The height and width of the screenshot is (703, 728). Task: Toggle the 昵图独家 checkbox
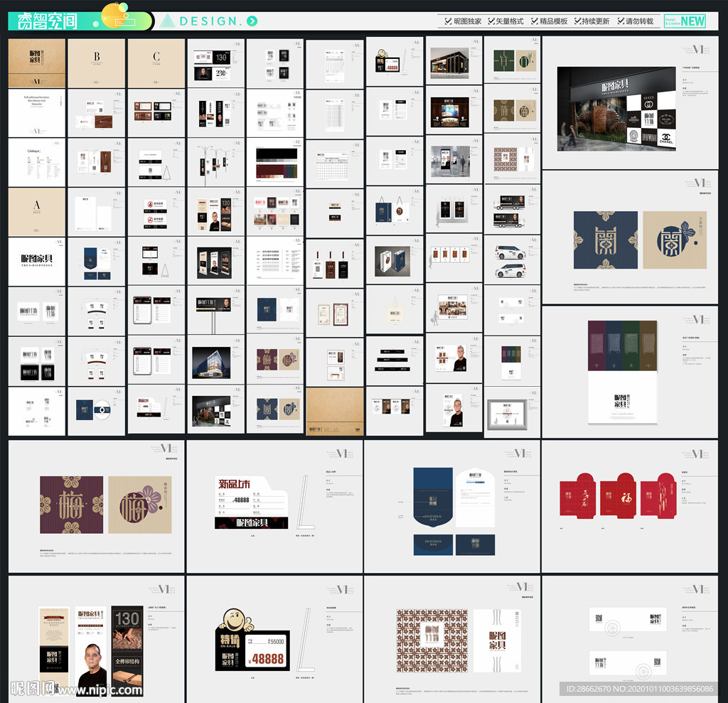[447, 21]
